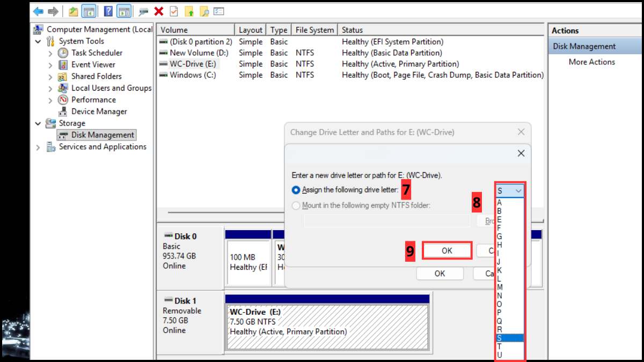Click the Back navigation arrow
644x362 pixels.
(x=37, y=11)
